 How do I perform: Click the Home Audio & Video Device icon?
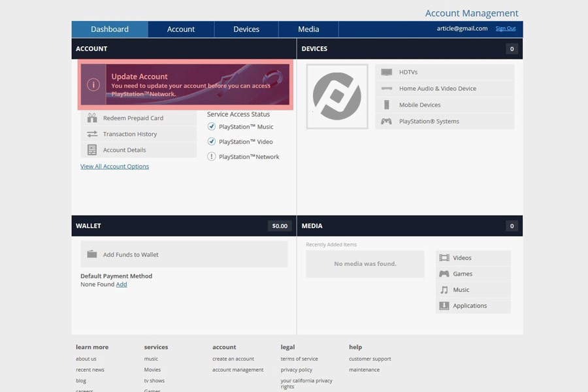point(387,89)
